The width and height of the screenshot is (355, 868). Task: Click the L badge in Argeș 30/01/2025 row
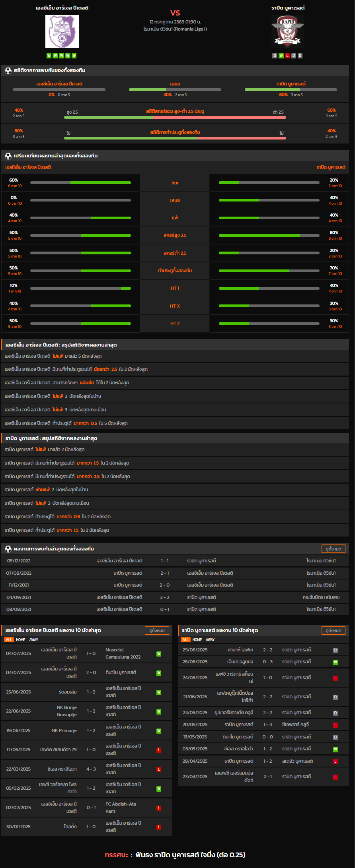click(159, 827)
